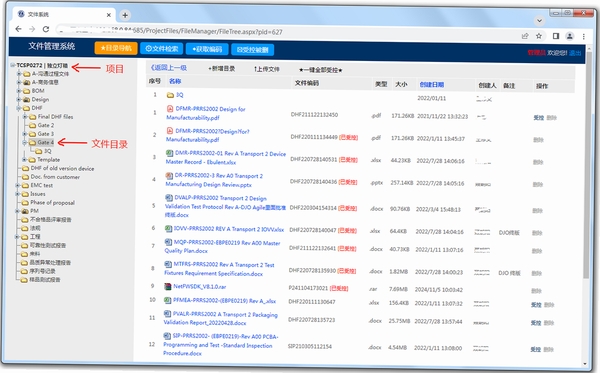Screen dimensions: 600x373
Task: Open MQP-PRRS2002 Master Quality Plan.docx
Action: coord(222,247)
